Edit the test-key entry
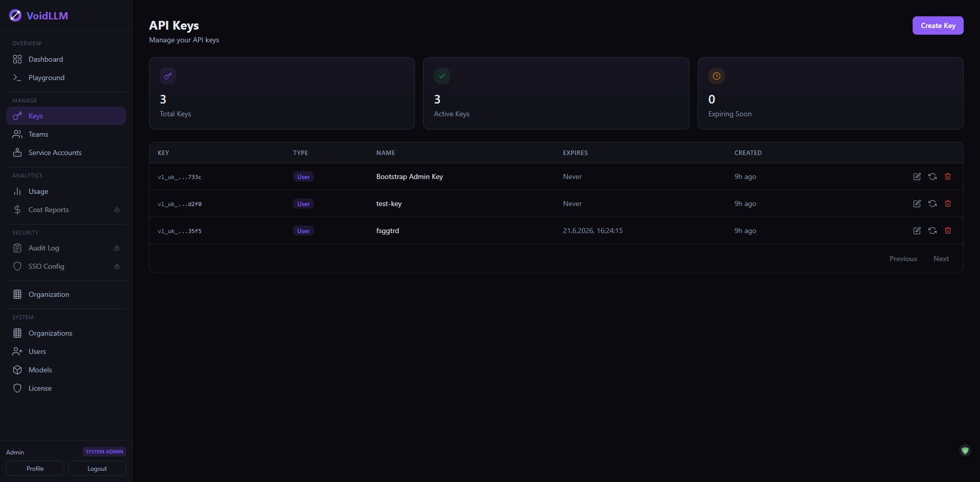This screenshot has width=980, height=482. tap(917, 204)
